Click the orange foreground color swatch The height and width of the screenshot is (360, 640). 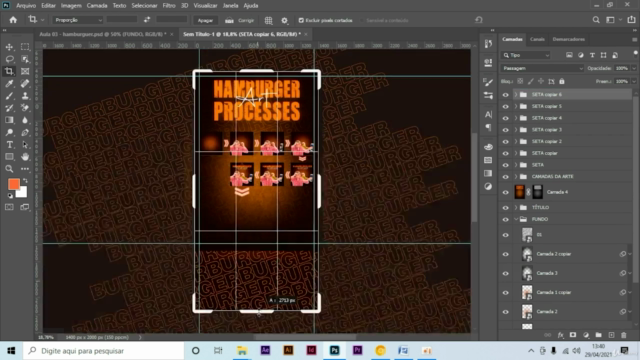13,184
